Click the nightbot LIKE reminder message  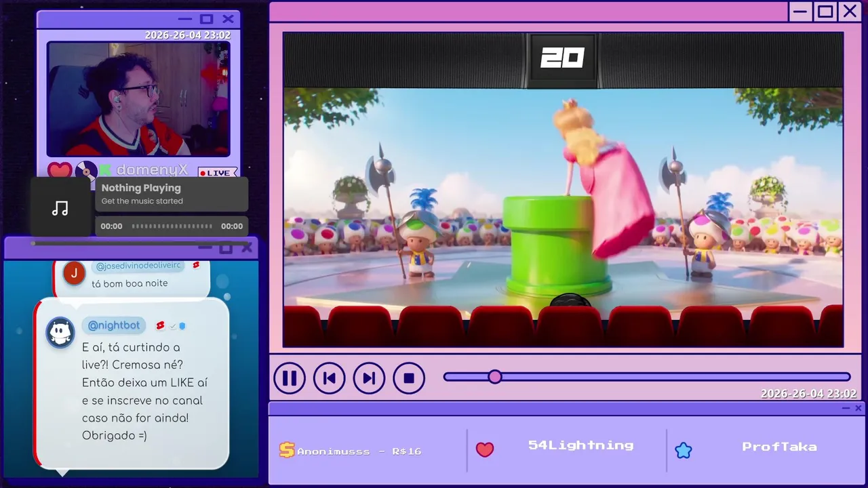click(144, 392)
